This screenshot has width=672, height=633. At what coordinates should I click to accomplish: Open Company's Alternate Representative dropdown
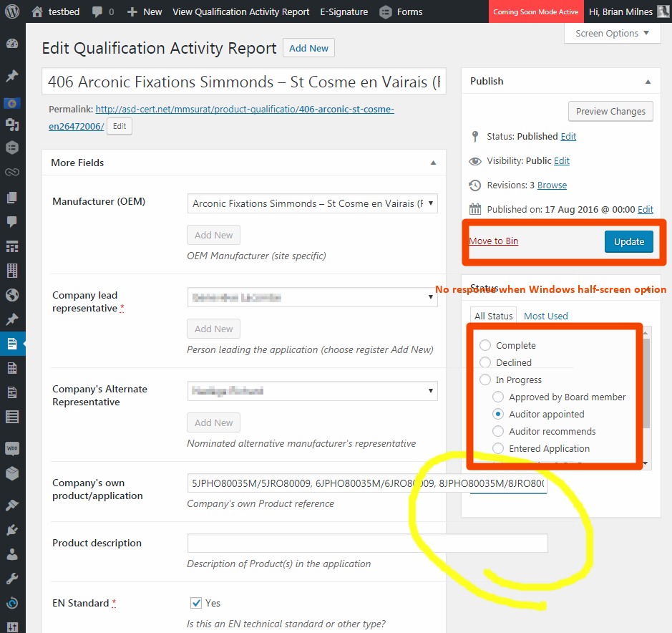point(313,391)
